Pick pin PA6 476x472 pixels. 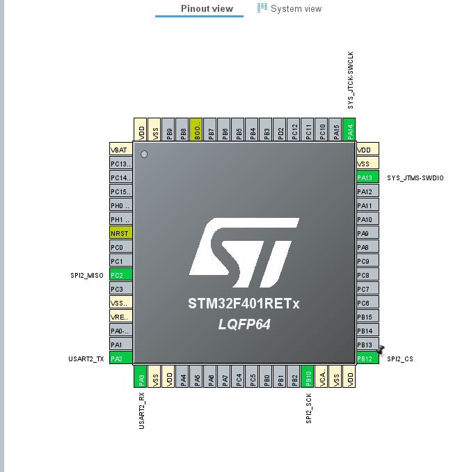pos(209,377)
